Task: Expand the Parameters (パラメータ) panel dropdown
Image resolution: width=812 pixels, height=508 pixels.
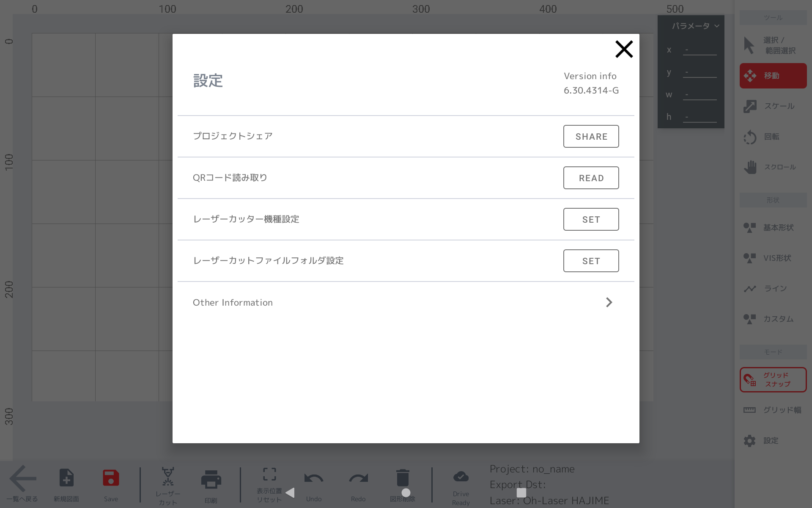Action: [x=716, y=26]
